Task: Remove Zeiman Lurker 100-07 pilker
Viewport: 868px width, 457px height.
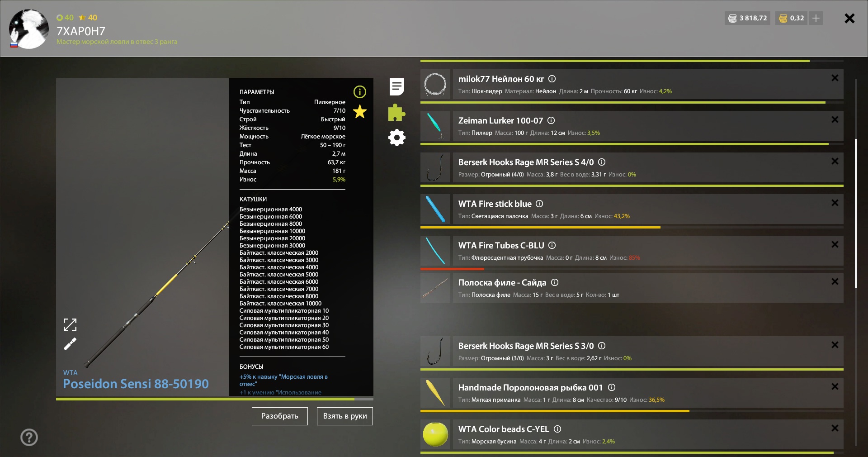Action: [x=835, y=119]
